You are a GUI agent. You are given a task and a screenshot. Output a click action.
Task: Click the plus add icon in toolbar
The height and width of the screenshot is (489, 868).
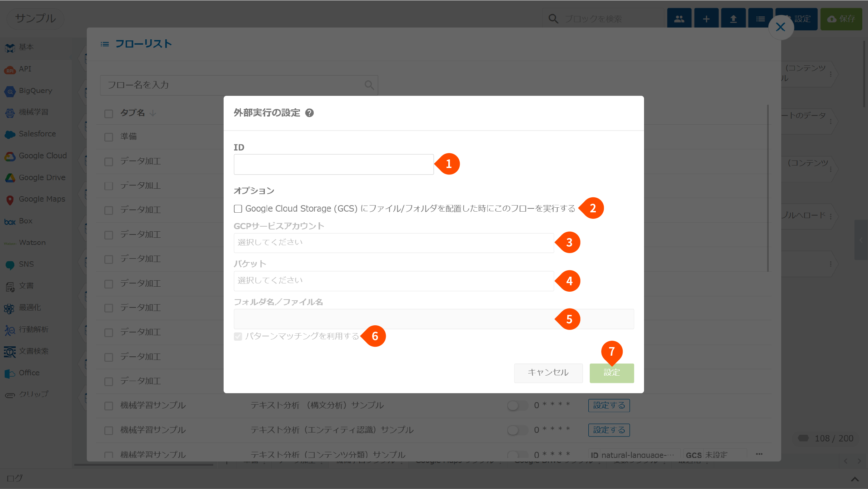pyautogui.click(x=706, y=19)
